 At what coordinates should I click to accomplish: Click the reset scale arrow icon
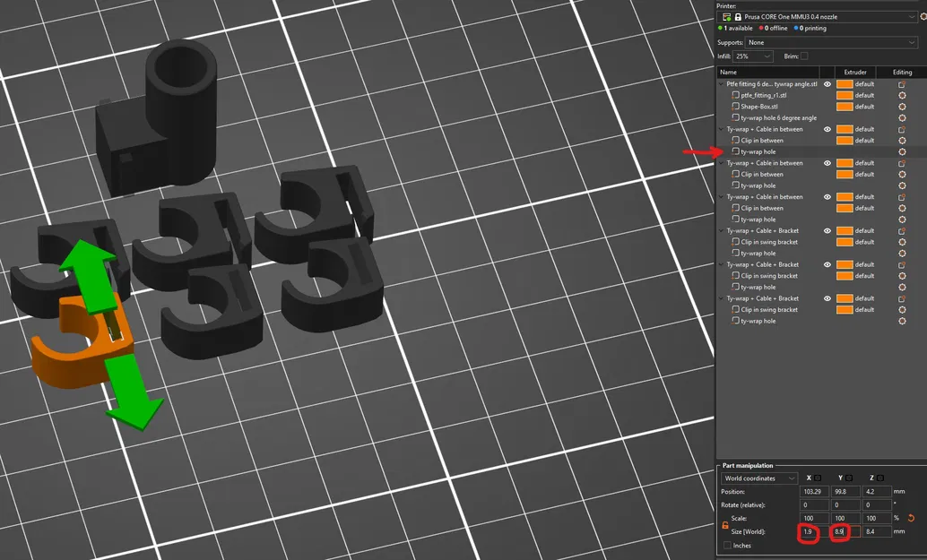(911, 518)
